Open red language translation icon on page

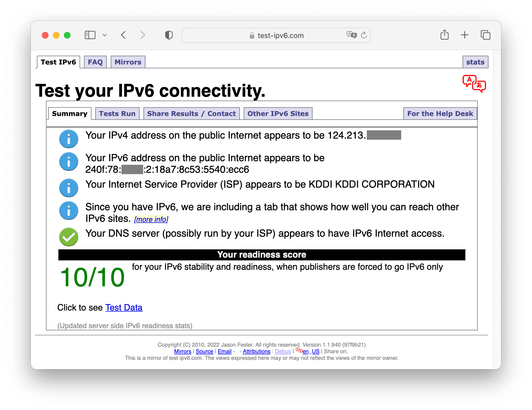474,83
